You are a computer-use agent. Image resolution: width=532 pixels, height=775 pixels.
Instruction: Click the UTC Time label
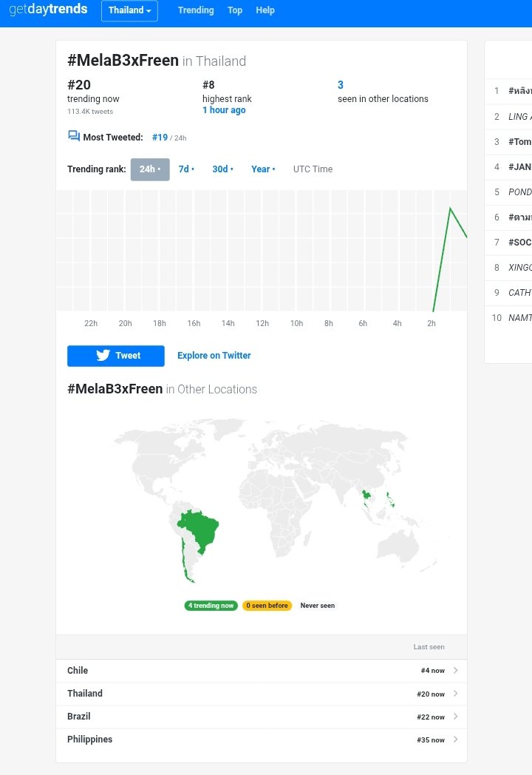tap(313, 169)
